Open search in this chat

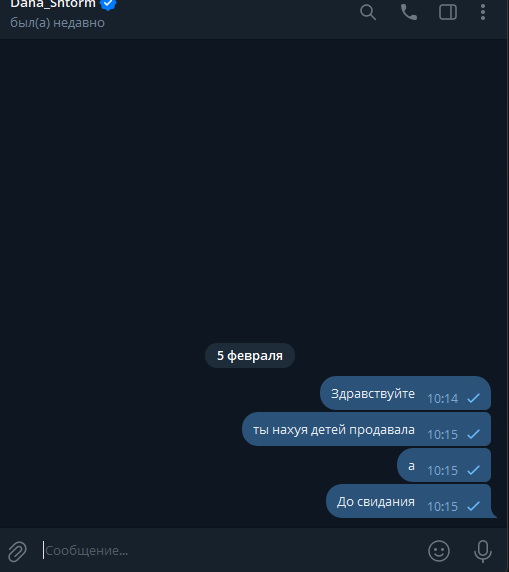(368, 12)
